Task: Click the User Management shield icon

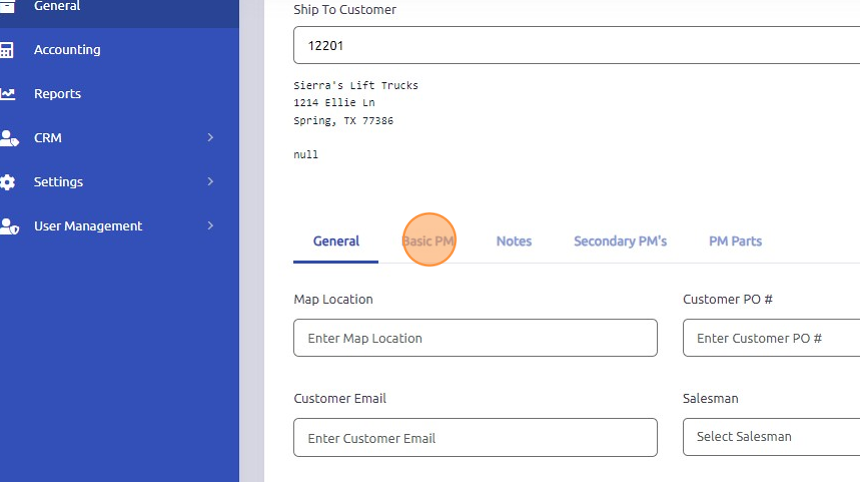Action: coord(9,226)
